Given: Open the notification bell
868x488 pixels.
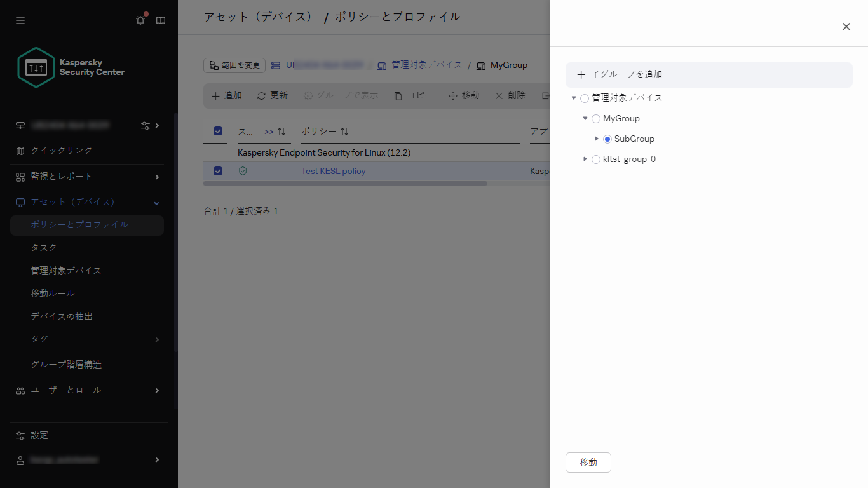Looking at the screenshot, I should click(140, 20).
